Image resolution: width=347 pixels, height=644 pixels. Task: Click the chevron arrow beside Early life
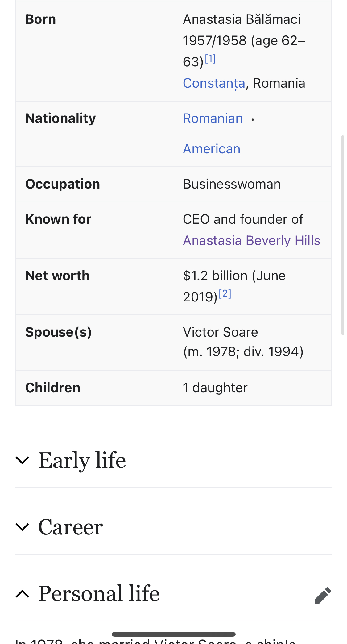tap(22, 460)
